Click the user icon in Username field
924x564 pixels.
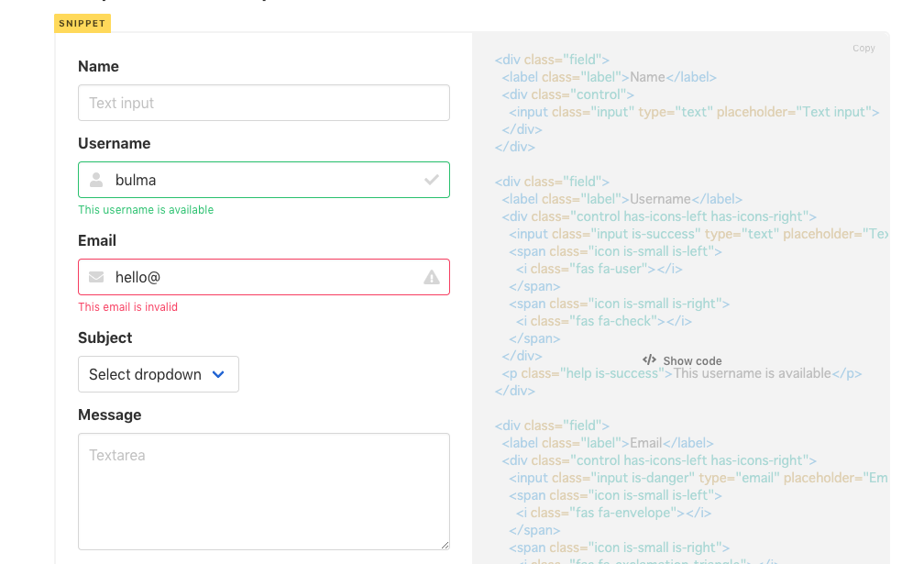pyautogui.click(x=96, y=180)
